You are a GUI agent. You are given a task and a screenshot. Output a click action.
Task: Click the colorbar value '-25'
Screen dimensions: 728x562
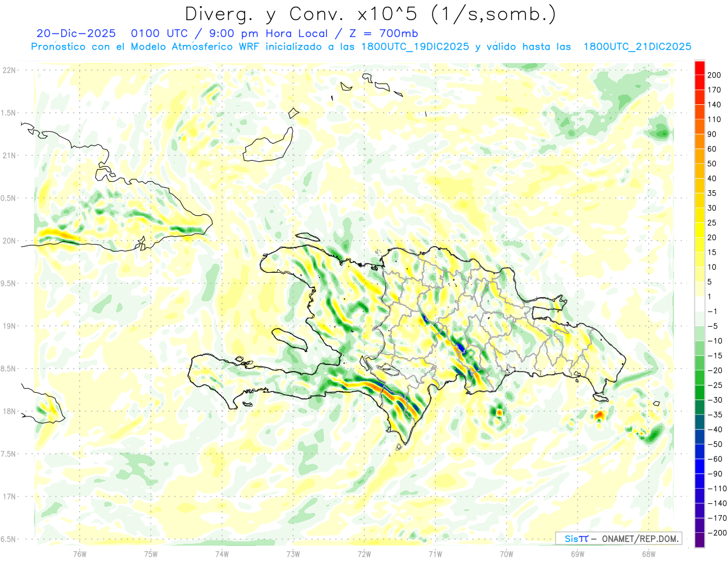click(x=716, y=385)
